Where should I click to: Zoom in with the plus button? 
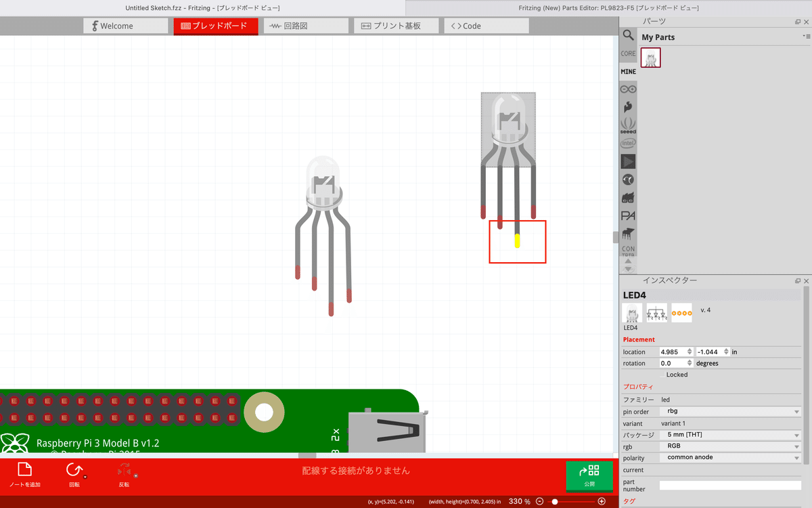click(602, 501)
